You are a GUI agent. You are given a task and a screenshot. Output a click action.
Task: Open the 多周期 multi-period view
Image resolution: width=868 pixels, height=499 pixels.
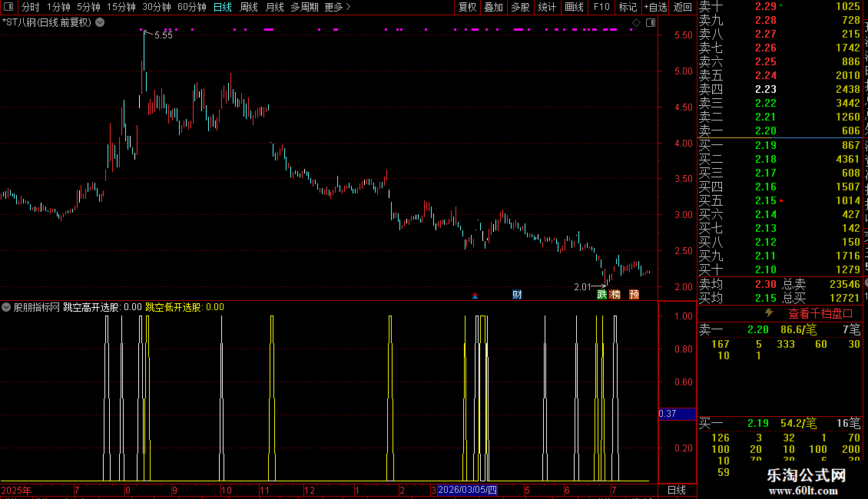pyautogui.click(x=304, y=7)
